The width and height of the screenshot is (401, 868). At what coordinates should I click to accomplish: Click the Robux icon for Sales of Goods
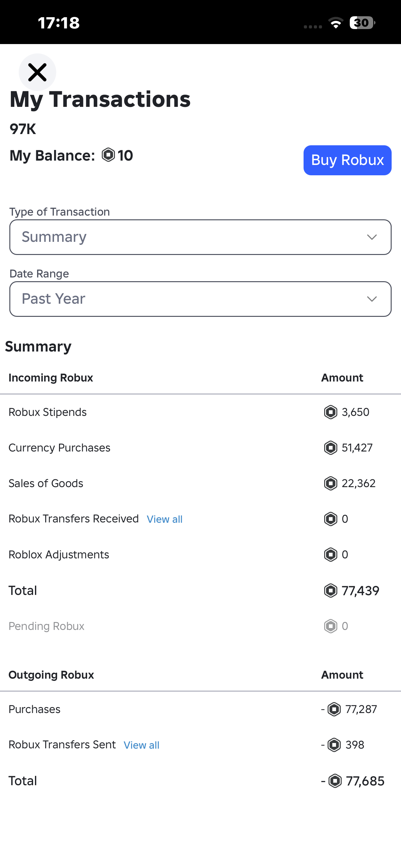point(331,484)
